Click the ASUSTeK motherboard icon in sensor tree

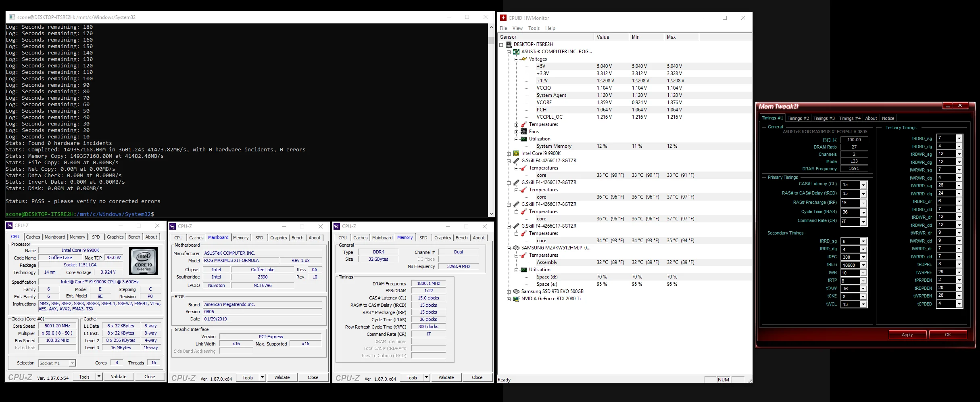click(x=516, y=52)
